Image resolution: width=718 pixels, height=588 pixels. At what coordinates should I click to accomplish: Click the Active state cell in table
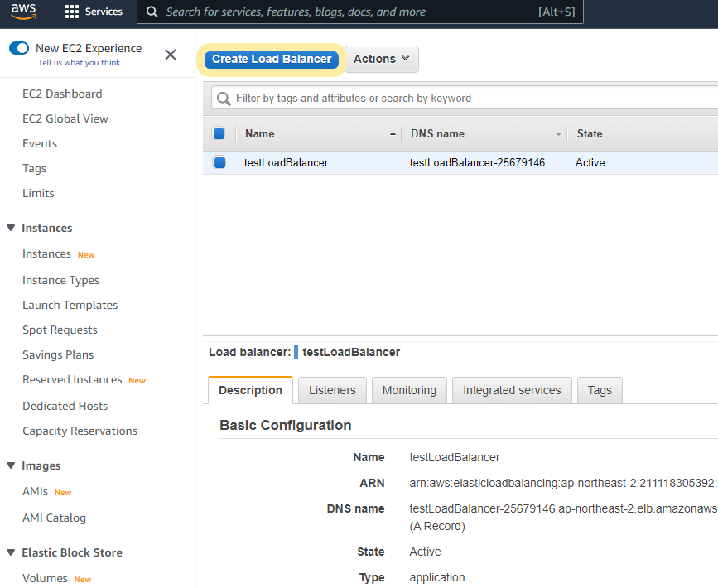[590, 162]
